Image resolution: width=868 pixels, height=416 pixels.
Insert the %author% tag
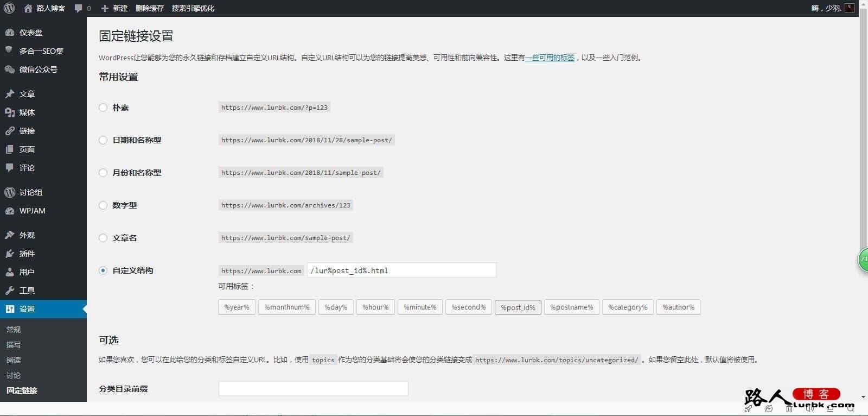pos(679,307)
